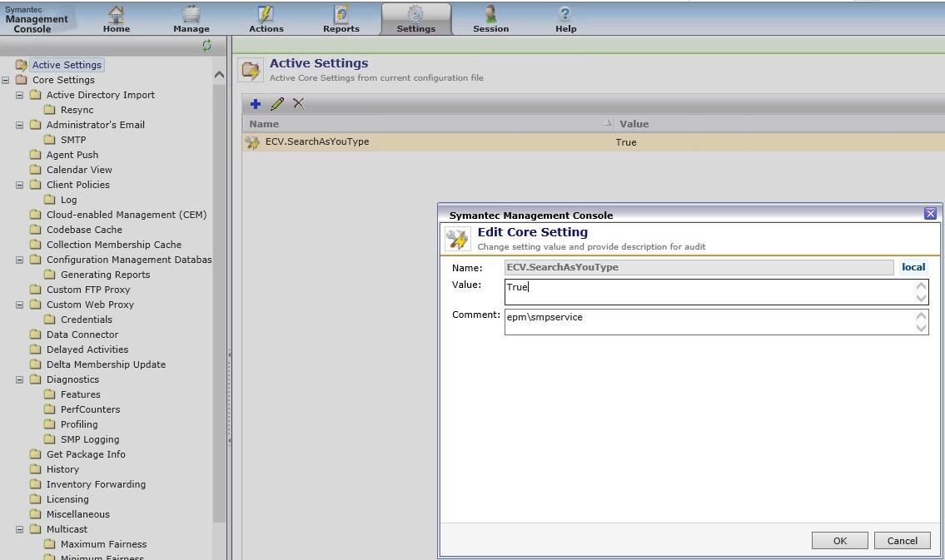This screenshot has height=560, width=945.
Task: Collapse the Diagnostics folder node
Action: [x=20, y=380]
